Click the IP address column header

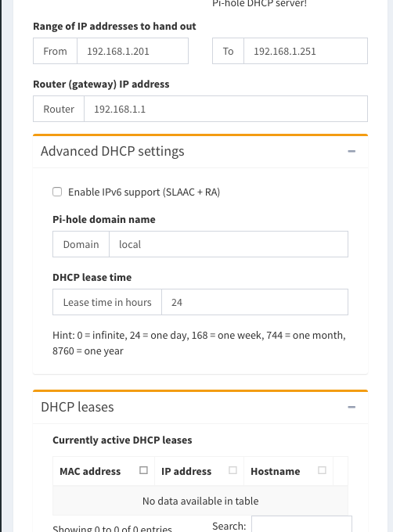pos(199,471)
